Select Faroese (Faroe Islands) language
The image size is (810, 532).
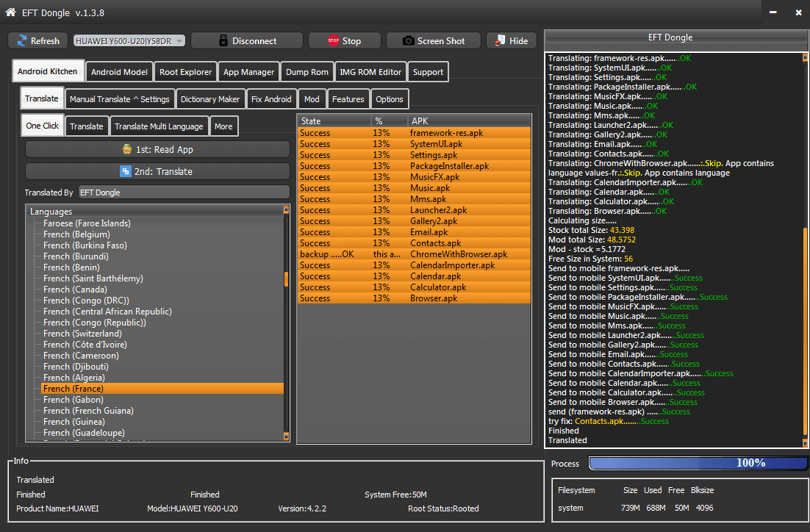(87, 223)
